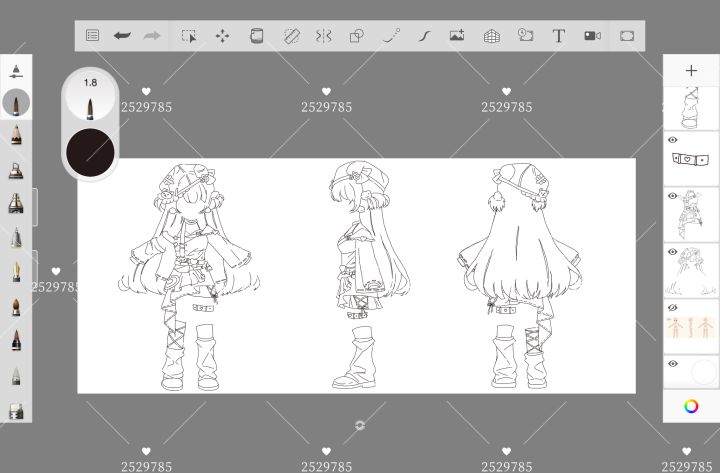Open the brush size puck showing 1.8
The image size is (720, 473).
90,97
